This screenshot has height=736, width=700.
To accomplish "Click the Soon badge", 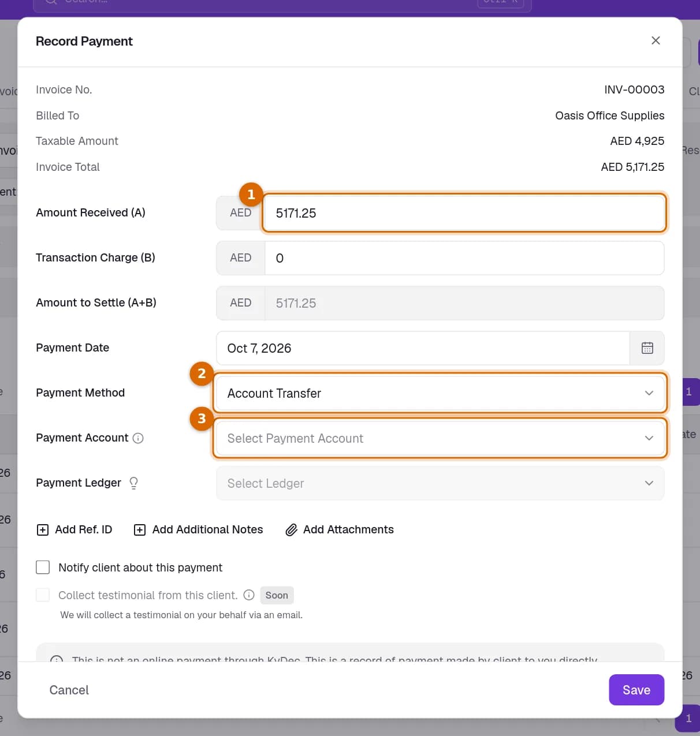I will point(277,595).
